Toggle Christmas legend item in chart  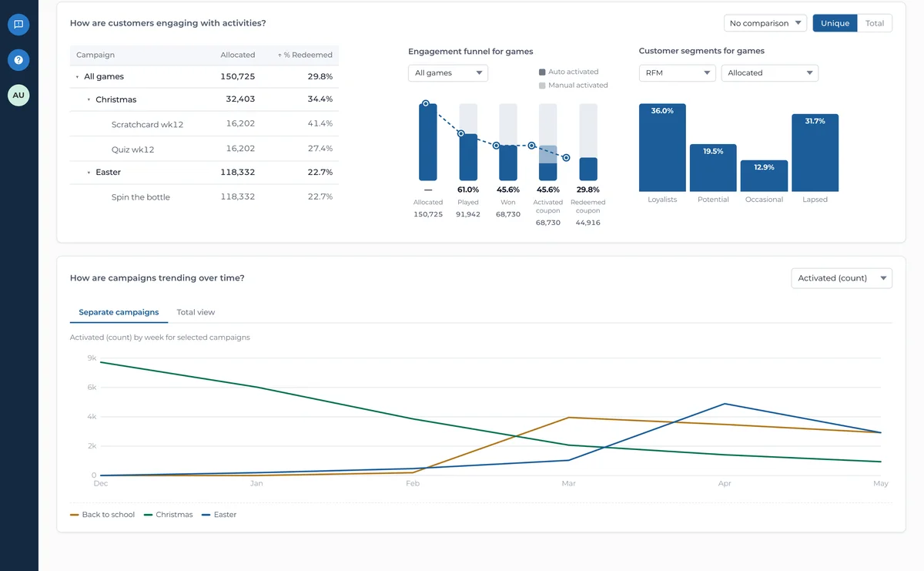click(168, 515)
